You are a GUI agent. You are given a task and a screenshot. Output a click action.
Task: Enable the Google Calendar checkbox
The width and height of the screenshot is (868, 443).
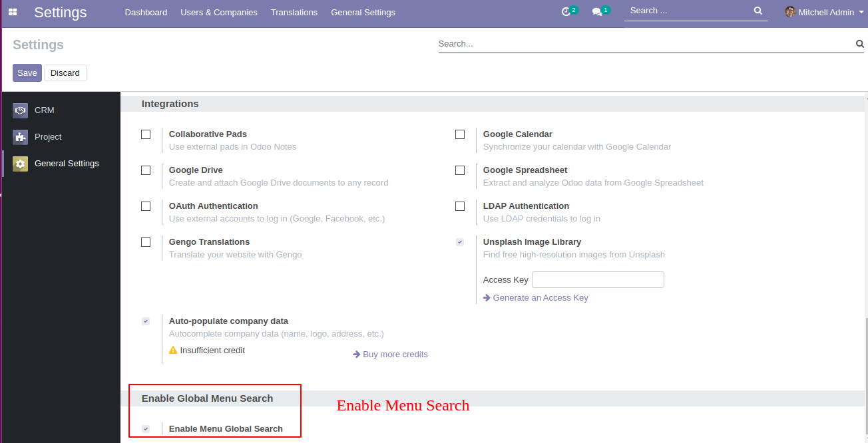pyautogui.click(x=460, y=134)
